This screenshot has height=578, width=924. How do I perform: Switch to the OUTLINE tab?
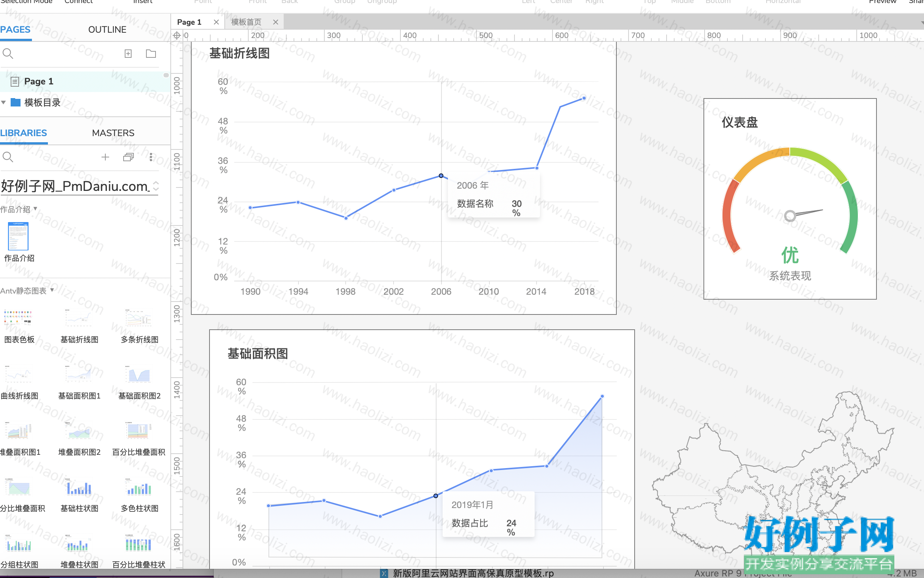pyautogui.click(x=107, y=29)
